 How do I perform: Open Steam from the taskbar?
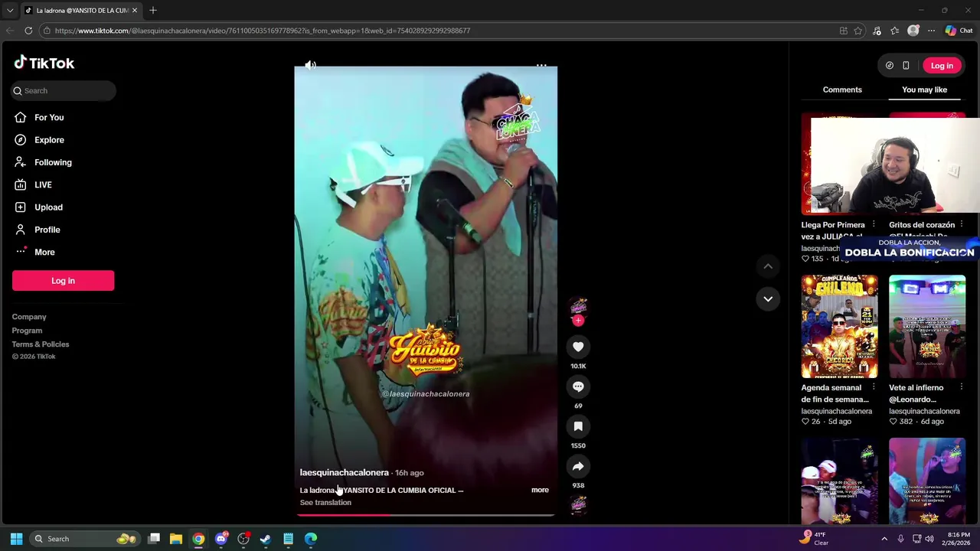[266, 539]
